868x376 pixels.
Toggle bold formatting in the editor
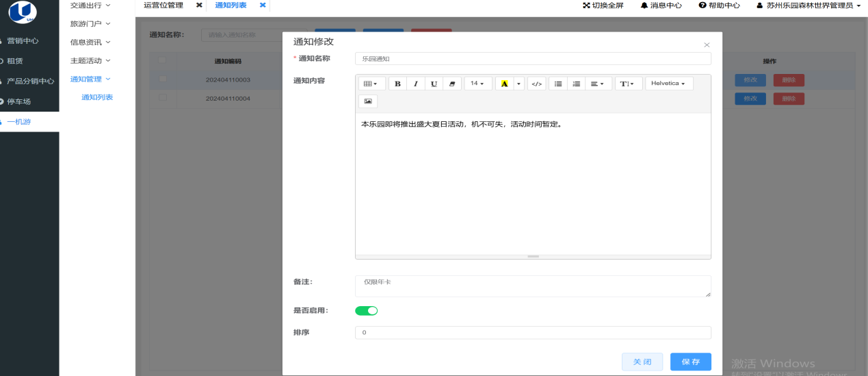click(397, 84)
